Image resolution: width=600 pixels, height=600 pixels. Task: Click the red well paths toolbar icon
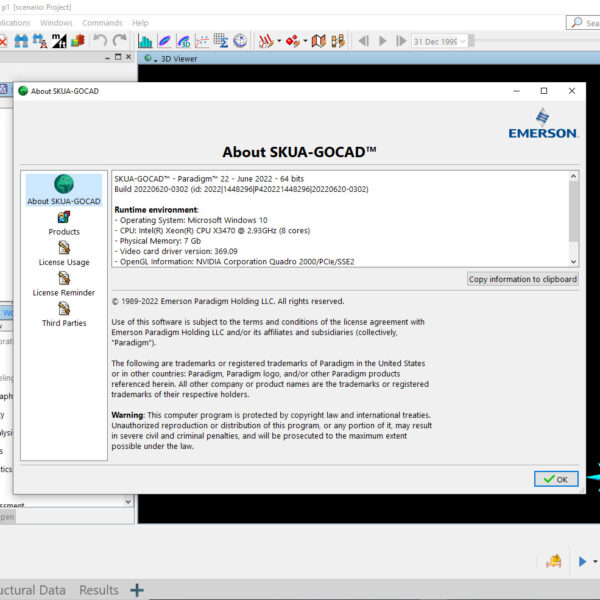tap(266, 41)
